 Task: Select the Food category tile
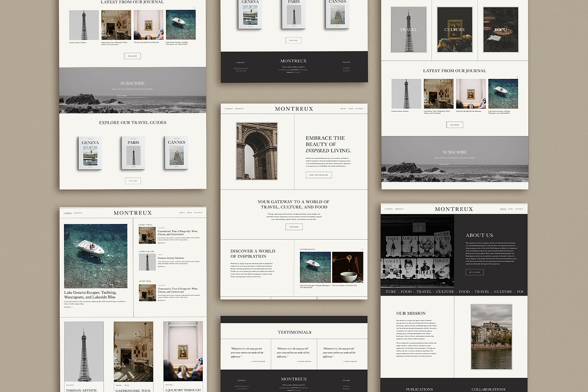[500, 29]
